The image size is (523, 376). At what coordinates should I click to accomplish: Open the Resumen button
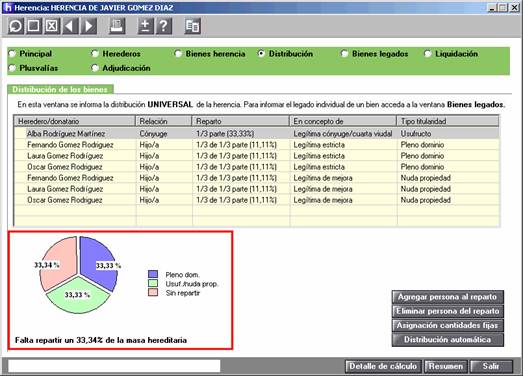[446, 366]
